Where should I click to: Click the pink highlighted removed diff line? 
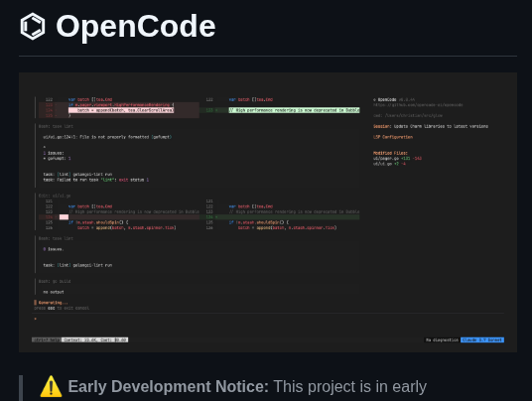point(121,110)
